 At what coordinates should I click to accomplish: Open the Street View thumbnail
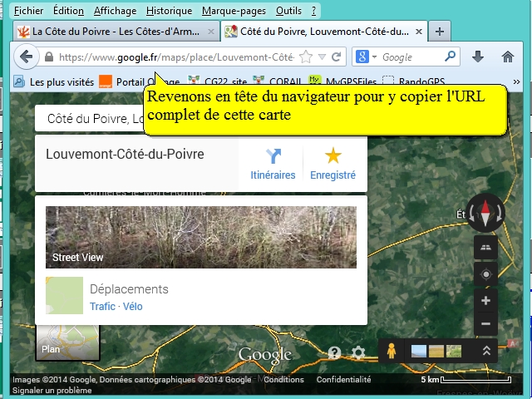point(201,237)
